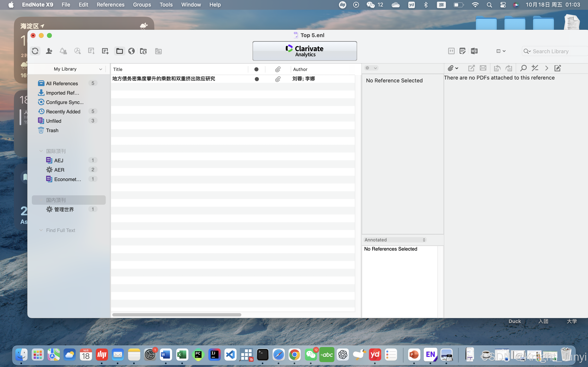
Task: Select the Recently Added group
Action: coord(63,111)
